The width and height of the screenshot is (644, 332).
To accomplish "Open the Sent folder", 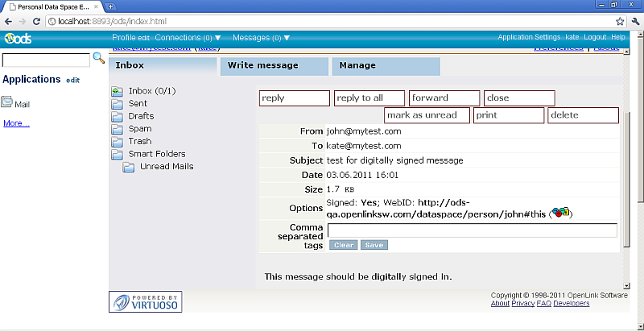I will point(138,104).
